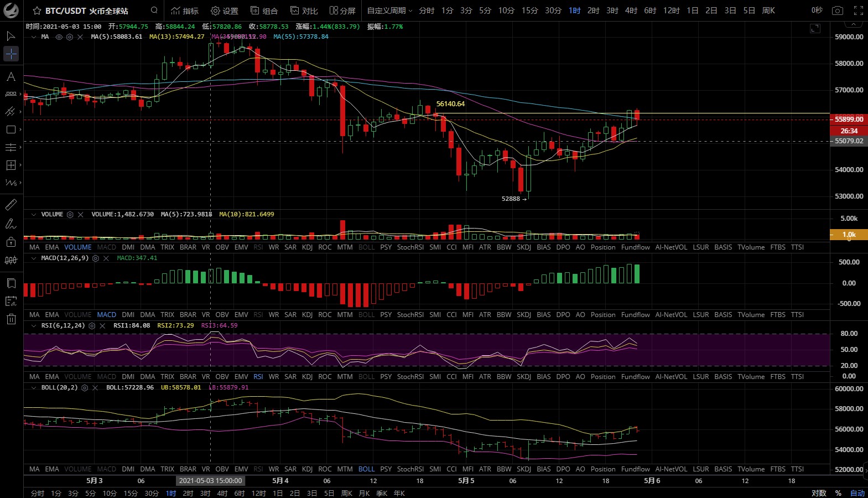Viewport: 868px width, 498px height.
Task: Collapse the BOLL pane chevron
Action: [x=34, y=388]
